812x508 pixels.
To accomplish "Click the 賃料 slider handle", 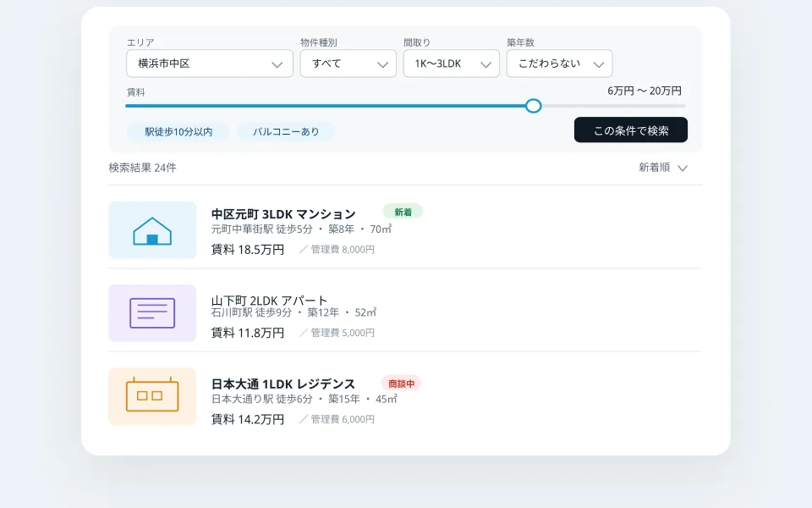I will [534, 106].
